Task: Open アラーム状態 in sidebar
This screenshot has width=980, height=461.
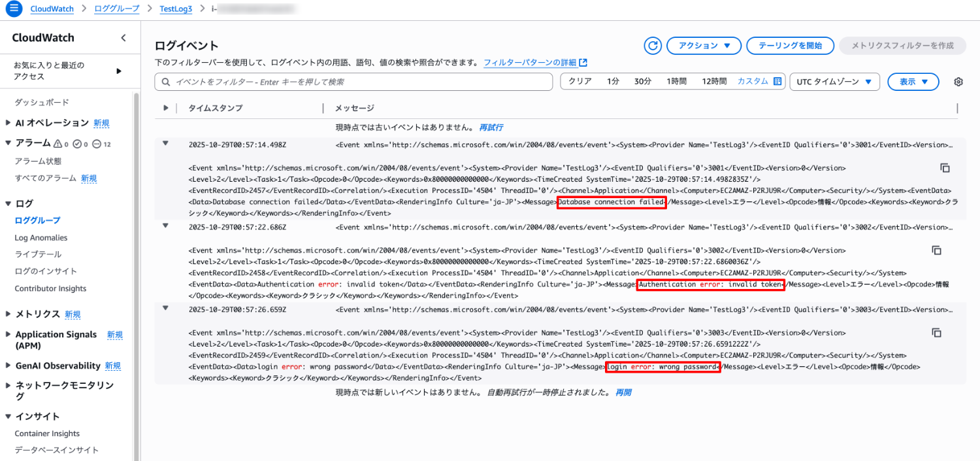Action: click(38, 161)
